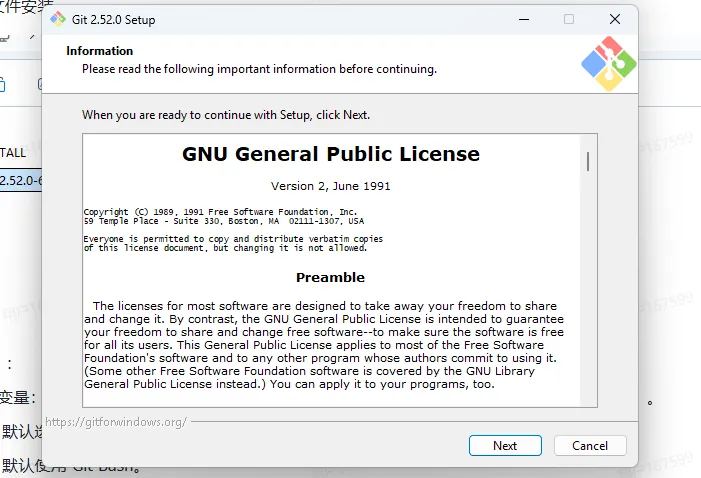
Task: Click the Information header label
Action: [x=100, y=51]
